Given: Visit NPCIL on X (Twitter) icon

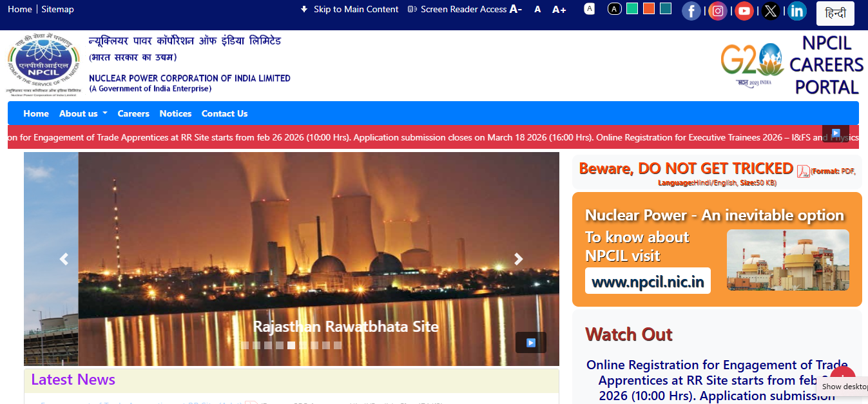Looking at the screenshot, I should [x=771, y=11].
